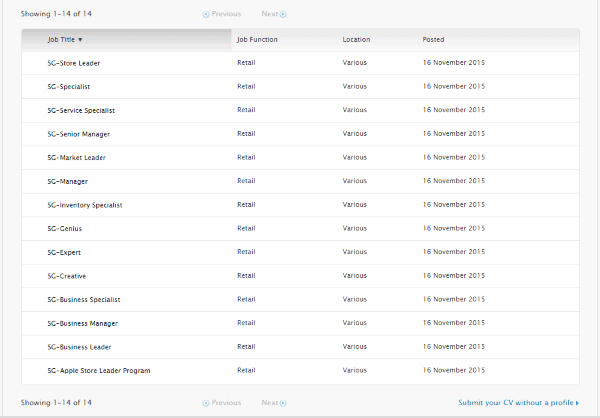This screenshot has width=600, height=418.
Task: Open SG-Apple Store Leader Program listing
Action: click(x=98, y=371)
